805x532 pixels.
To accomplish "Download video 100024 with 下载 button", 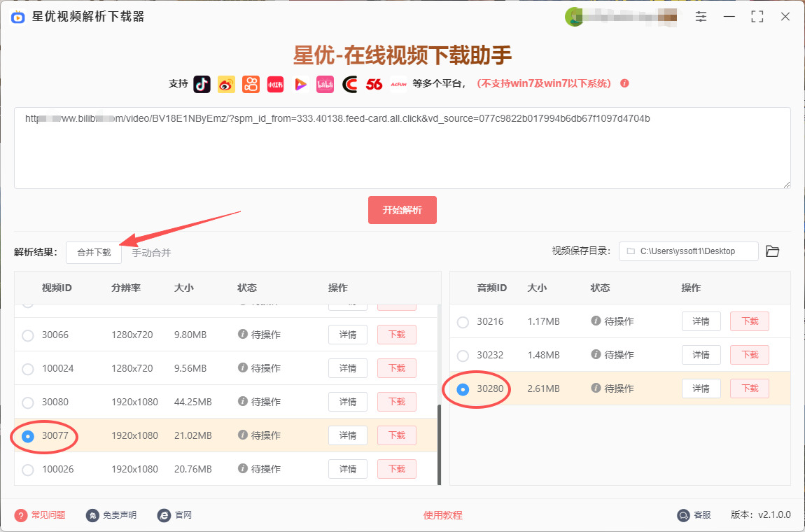I will point(397,368).
